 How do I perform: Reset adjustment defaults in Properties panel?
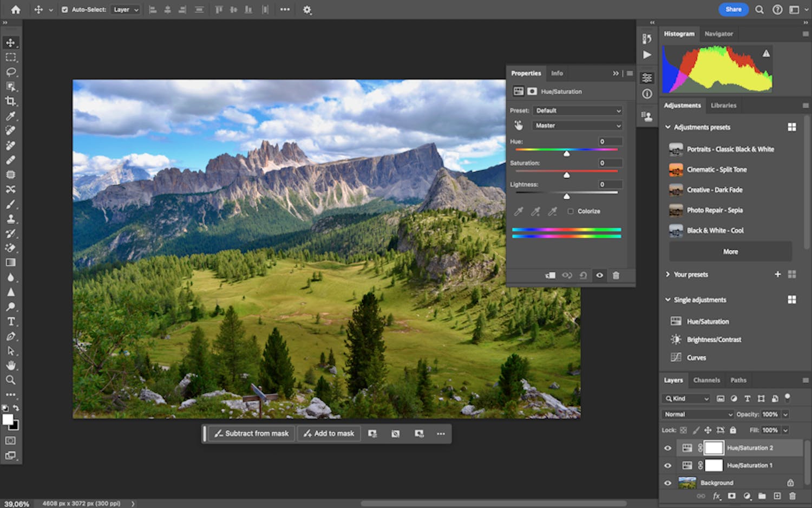[x=583, y=275]
